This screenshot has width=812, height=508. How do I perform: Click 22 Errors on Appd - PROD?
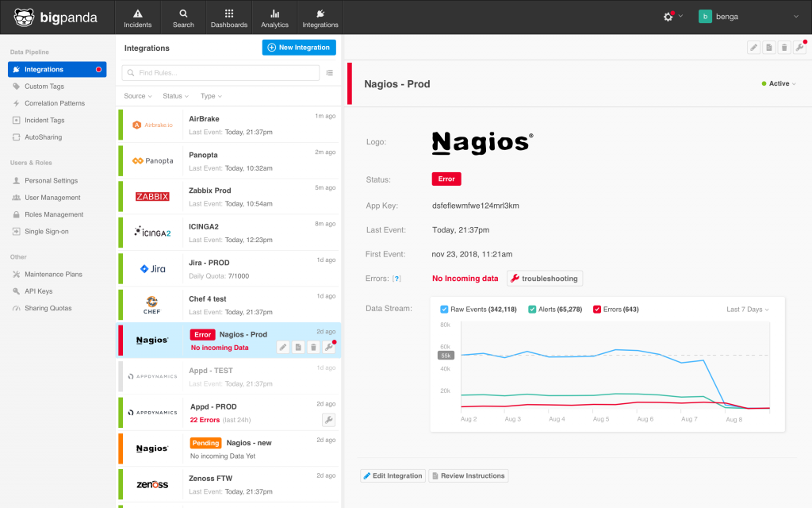pos(205,420)
